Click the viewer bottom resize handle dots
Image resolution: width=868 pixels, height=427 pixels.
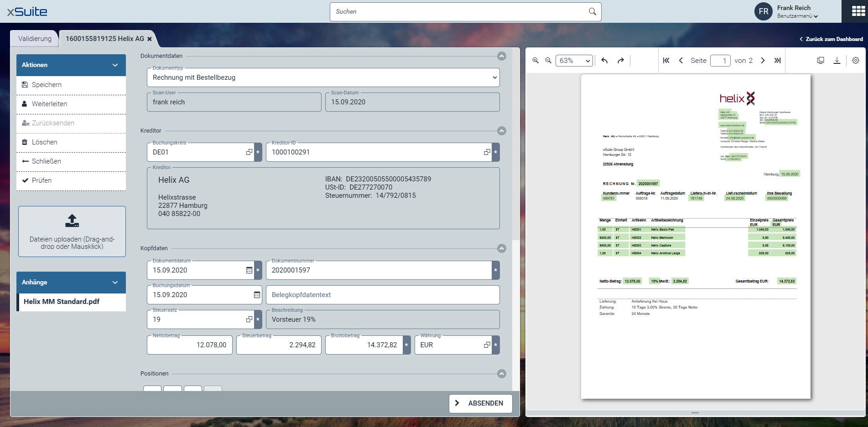tap(695, 413)
